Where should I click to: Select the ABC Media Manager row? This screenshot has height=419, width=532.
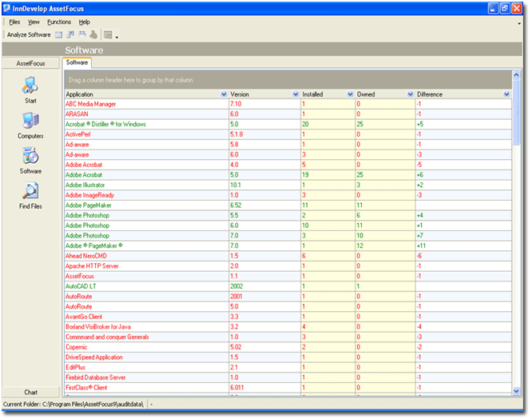coord(288,104)
